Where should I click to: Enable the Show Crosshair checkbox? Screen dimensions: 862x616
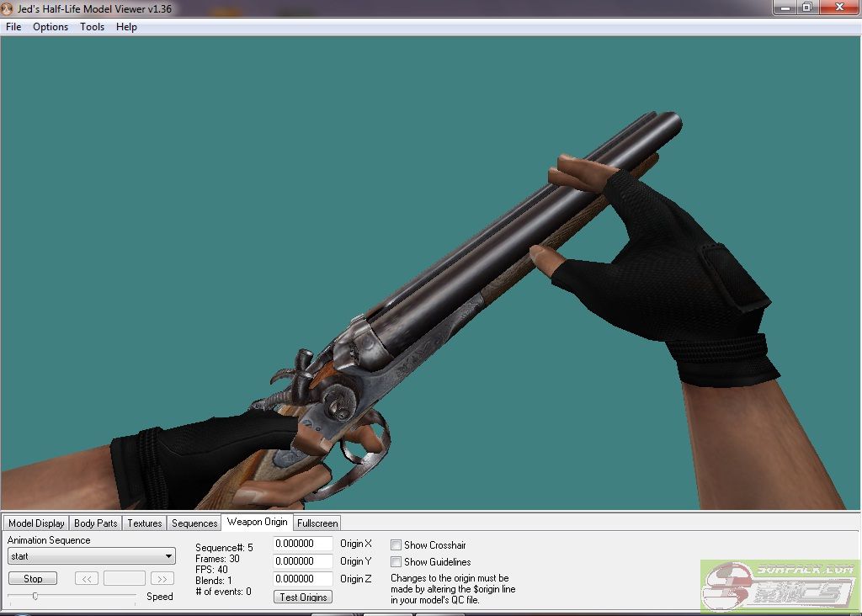[396, 545]
